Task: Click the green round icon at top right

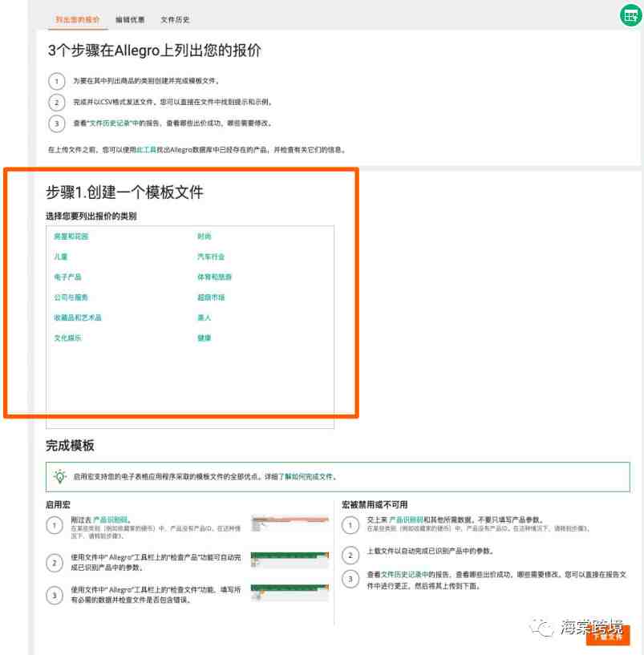Action: (630, 15)
